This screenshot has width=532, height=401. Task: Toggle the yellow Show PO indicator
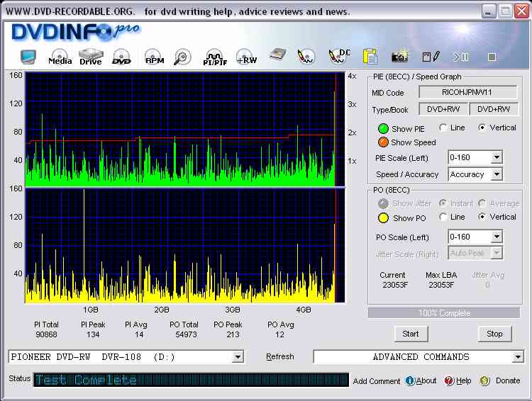(383, 218)
